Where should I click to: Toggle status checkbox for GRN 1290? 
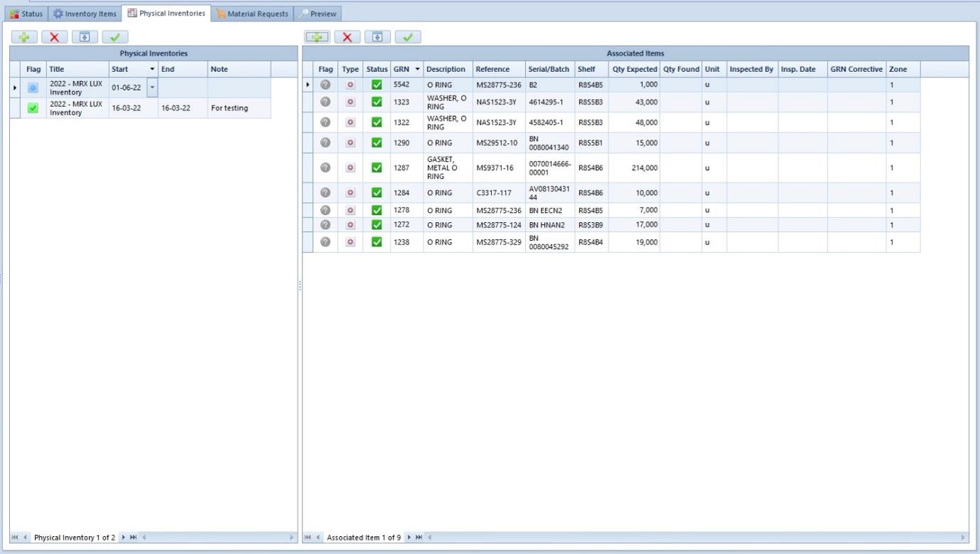click(x=376, y=142)
